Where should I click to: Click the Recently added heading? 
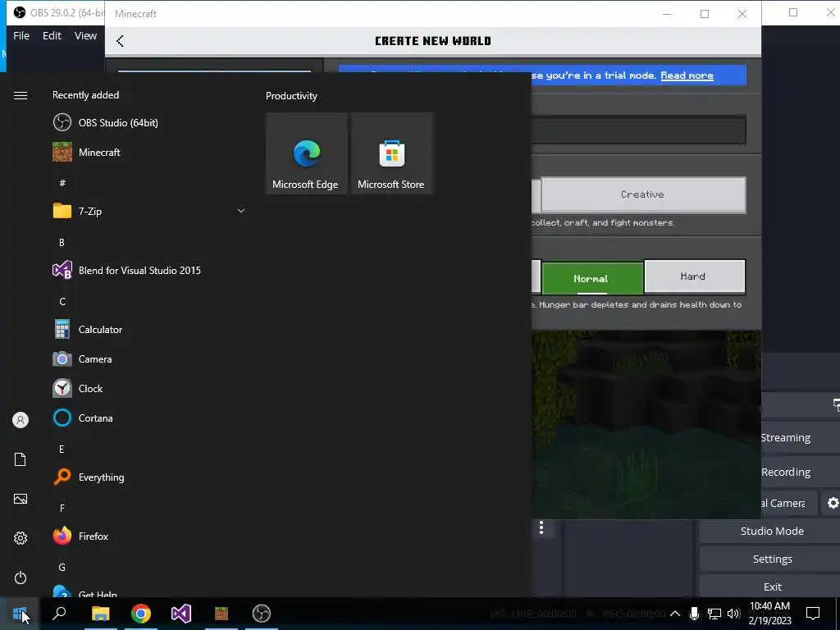85,95
